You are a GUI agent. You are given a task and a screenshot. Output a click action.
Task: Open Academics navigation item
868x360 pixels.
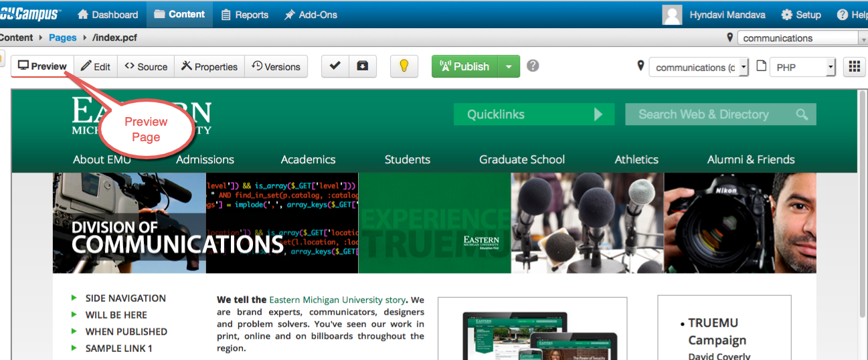click(308, 159)
